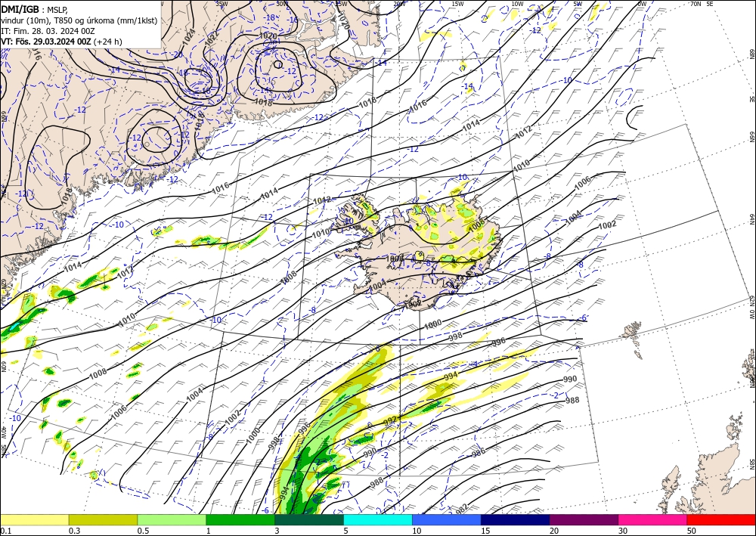
Task: Select the green 1–3 mm legend swatch
Action: tap(240, 519)
